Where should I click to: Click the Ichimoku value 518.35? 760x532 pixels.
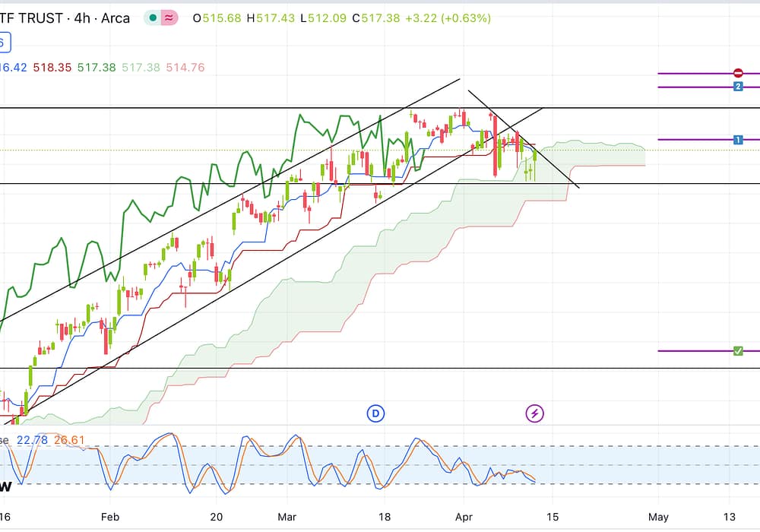(52, 68)
